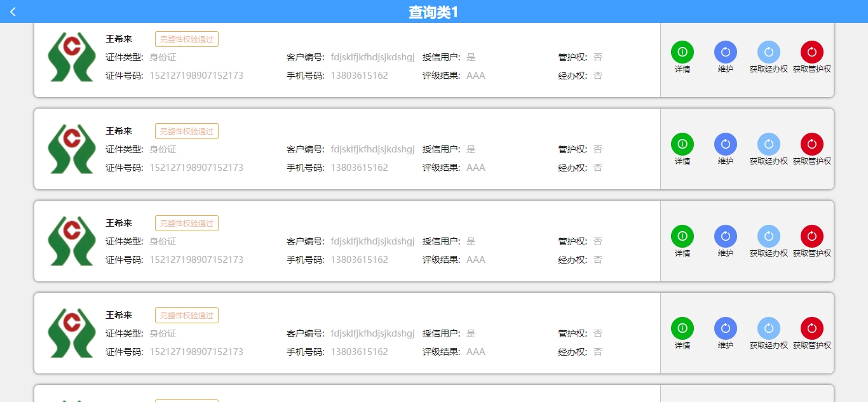Click the 维护 icon on the first customer card

(725, 52)
